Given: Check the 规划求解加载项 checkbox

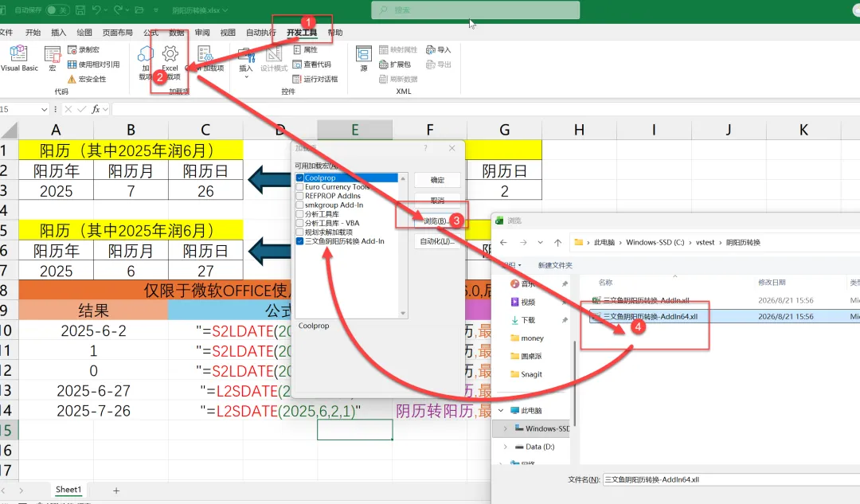Looking at the screenshot, I should pos(299,232).
